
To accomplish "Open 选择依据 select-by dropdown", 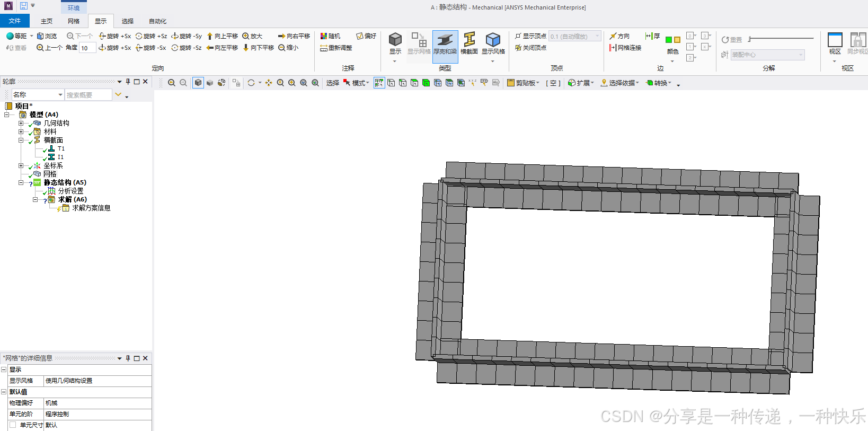I will pos(619,83).
